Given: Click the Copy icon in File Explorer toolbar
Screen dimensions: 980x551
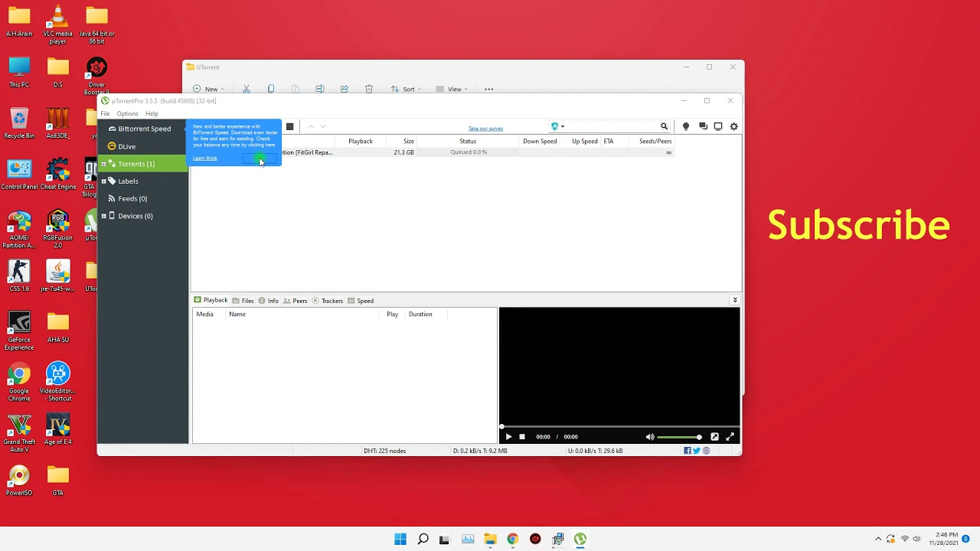Looking at the screenshot, I should click(271, 89).
